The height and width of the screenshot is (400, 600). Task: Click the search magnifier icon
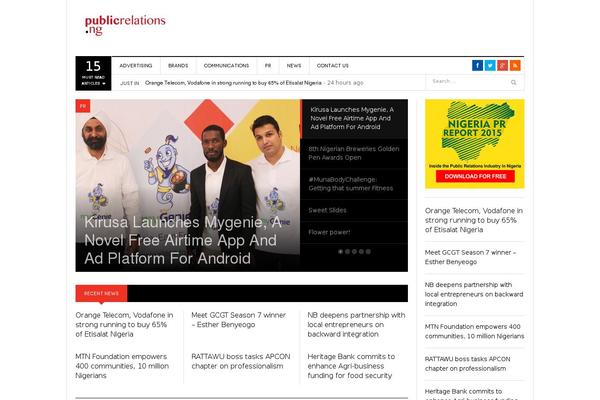(x=514, y=82)
